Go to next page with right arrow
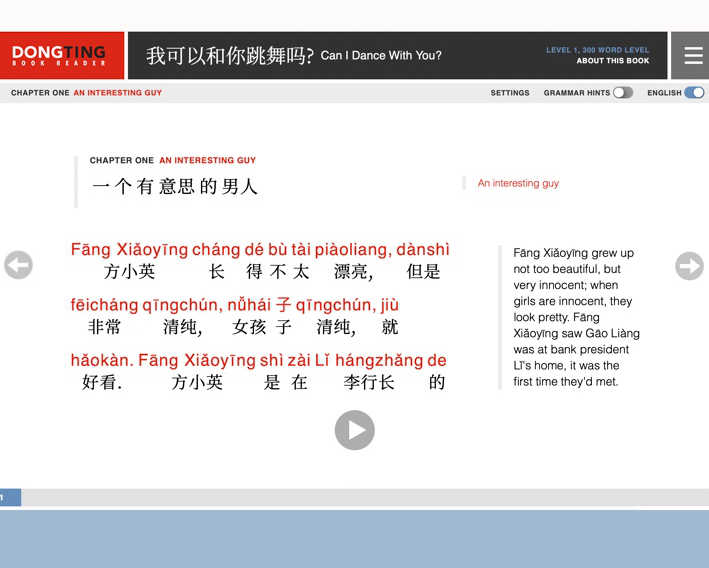 click(689, 265)
